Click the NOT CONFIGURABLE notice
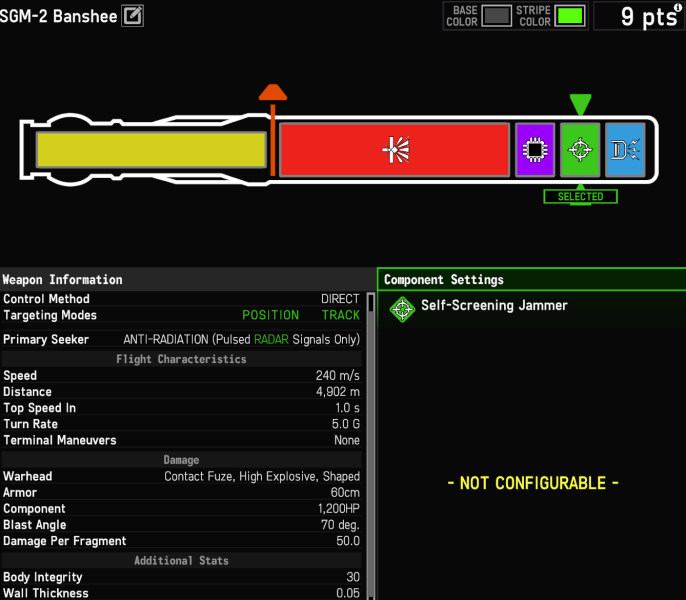 533,483
